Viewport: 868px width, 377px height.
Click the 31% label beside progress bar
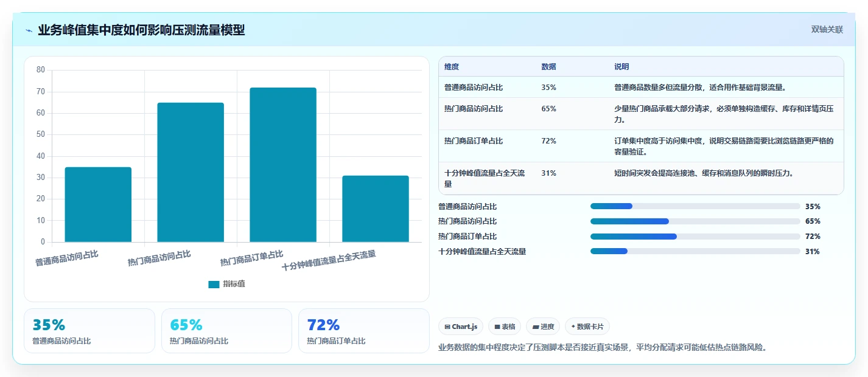pyautogui.click(x=813, y=252)
